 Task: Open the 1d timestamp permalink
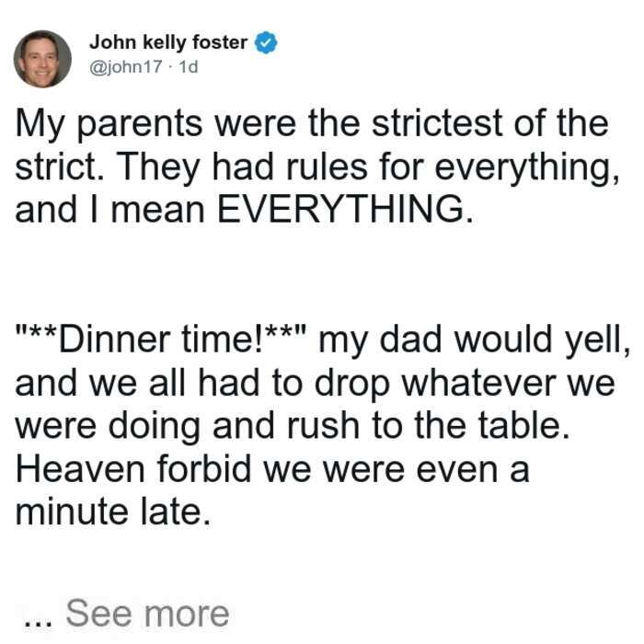[x=189, y=66]
